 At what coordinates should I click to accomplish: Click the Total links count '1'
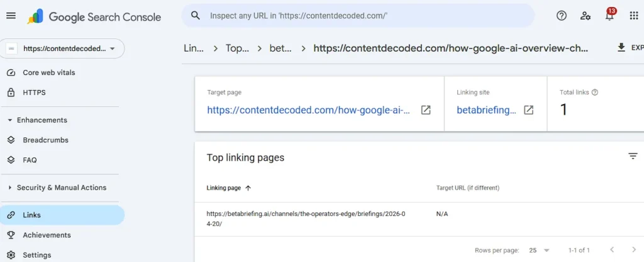click(x=564, y=110)
